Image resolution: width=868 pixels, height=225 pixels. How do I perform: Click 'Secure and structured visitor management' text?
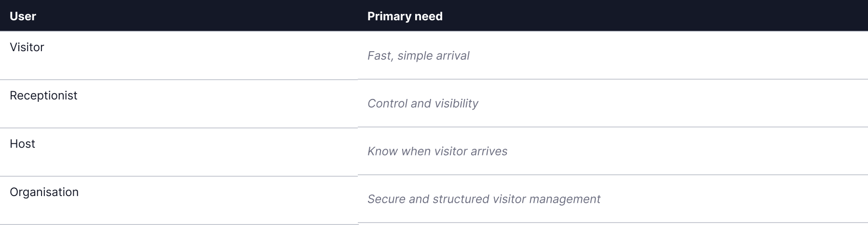point(484,199)
